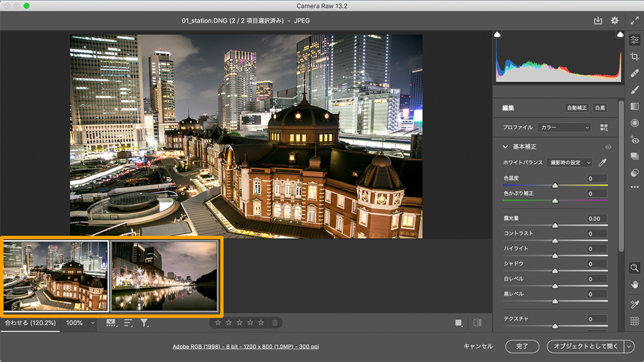
Task: Open the zoom level dropdown arrow
Action: [x=93, y=323]
